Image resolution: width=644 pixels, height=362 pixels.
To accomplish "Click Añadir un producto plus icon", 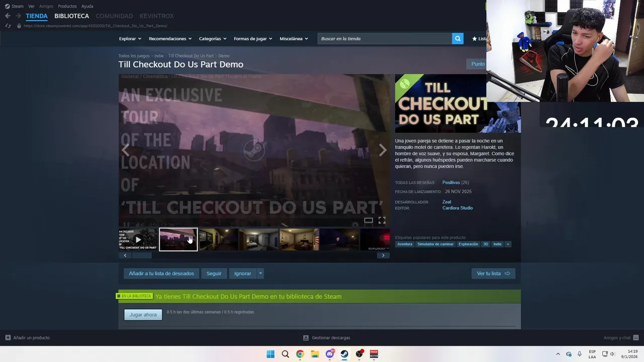I will [8, 338].
